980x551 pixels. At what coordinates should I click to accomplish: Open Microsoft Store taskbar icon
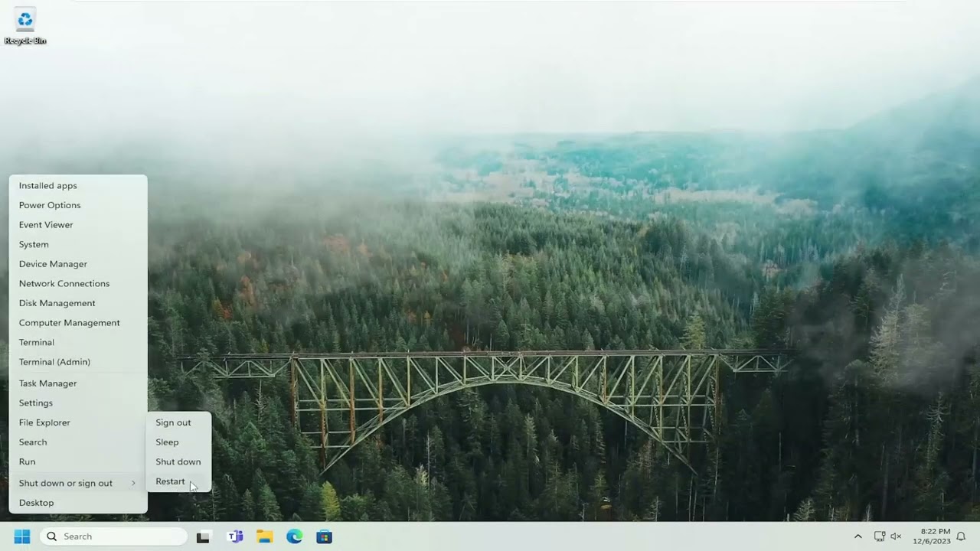[x=325, y=537]
